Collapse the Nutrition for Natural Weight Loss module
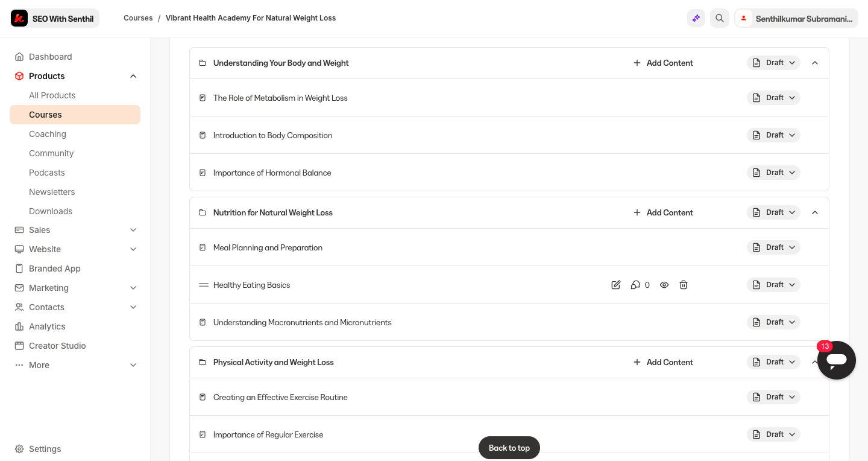Screen dimensions: 868x461 click(x=815, y=212)
